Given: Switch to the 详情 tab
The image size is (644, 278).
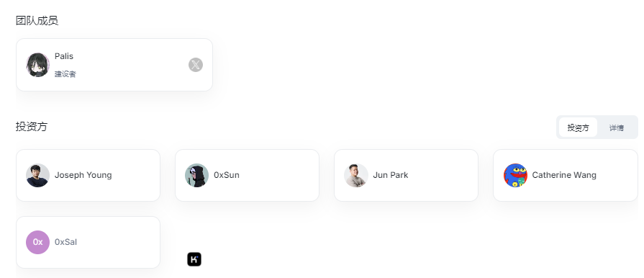Looking at the screenshot, I should [x=617, y=127].
